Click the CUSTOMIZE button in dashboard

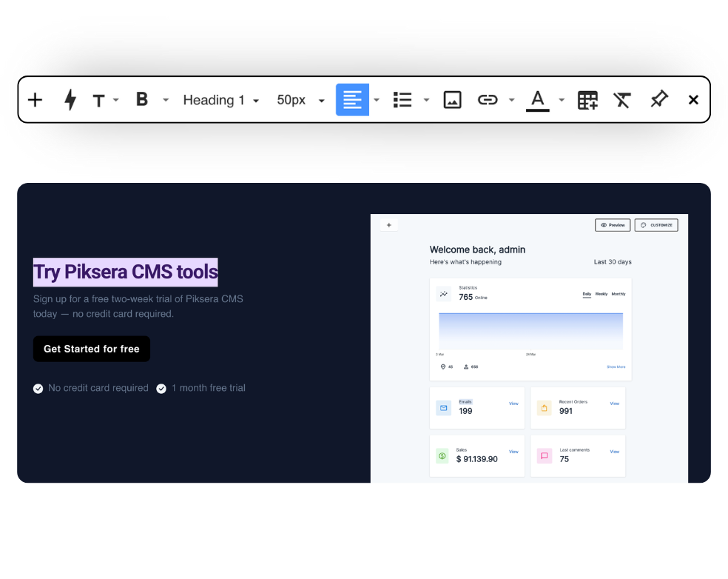[656, 225]
